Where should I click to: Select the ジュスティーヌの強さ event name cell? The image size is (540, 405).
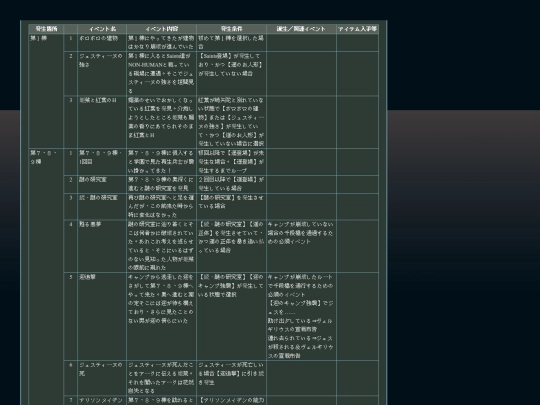pyautogui.click(x=102, y=74)
